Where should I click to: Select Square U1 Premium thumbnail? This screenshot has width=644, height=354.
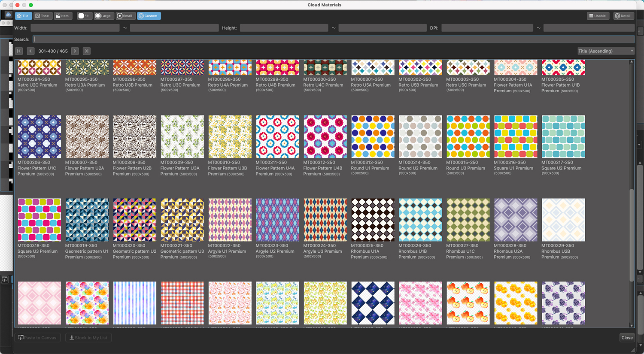(516, 136)
